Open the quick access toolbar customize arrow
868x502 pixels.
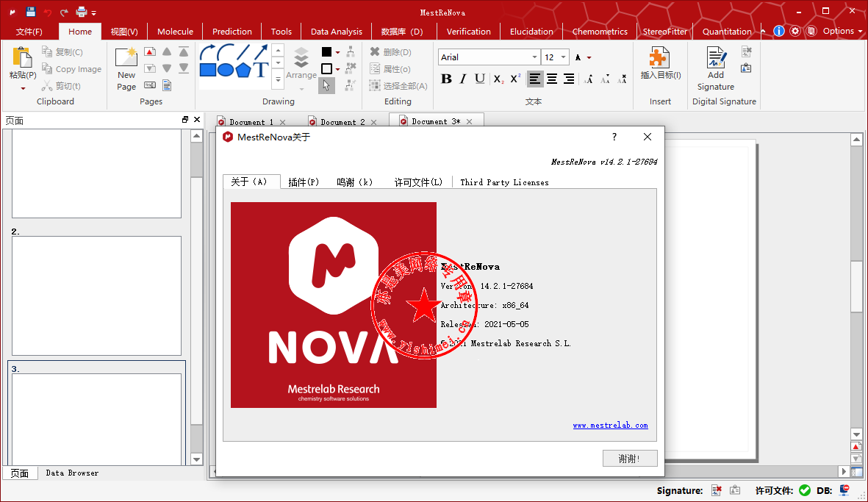(x=94, y=12)
